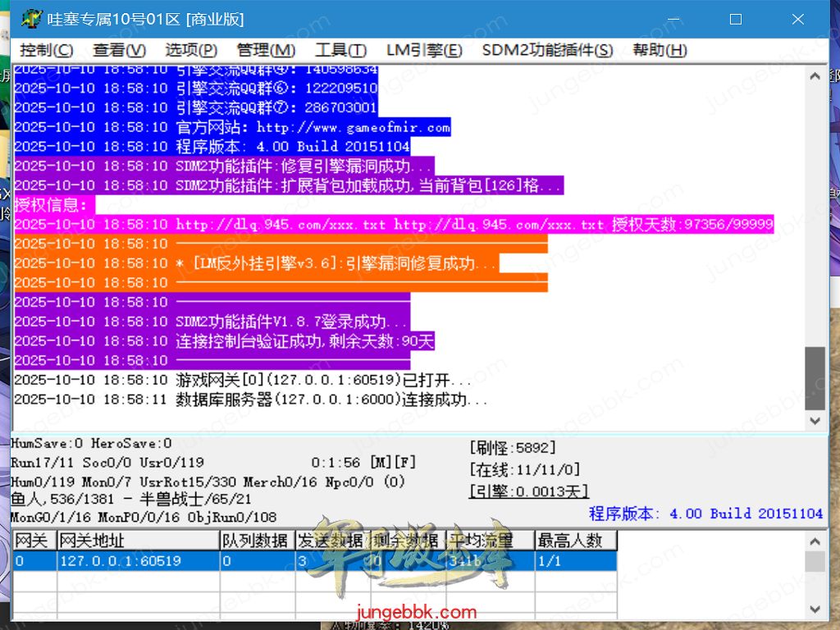Open the 选项(P) menu

pos(191,50)
